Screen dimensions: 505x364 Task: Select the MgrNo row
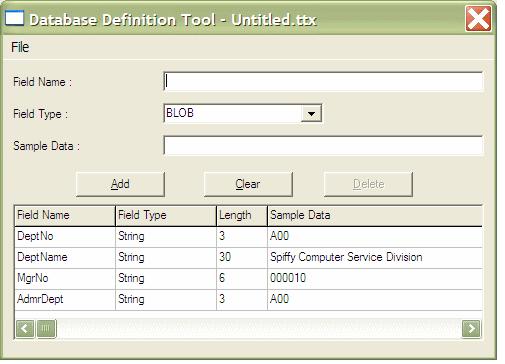pyautogui.click(x=249, y=279)
